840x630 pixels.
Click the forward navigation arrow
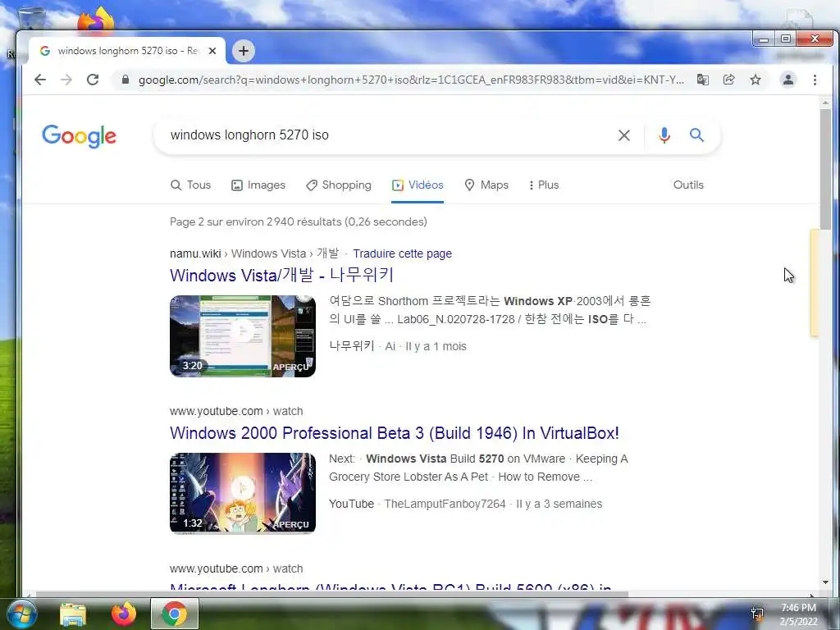[66, 80]
